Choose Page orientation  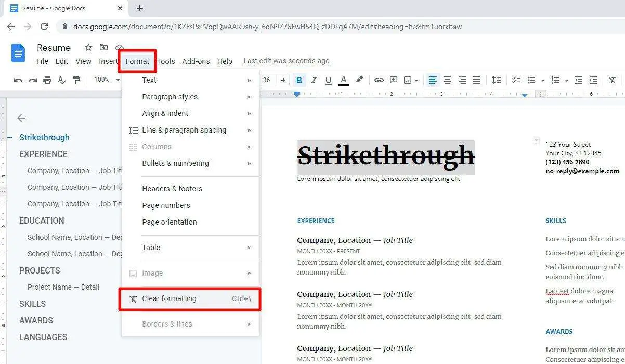pos(190,222)
